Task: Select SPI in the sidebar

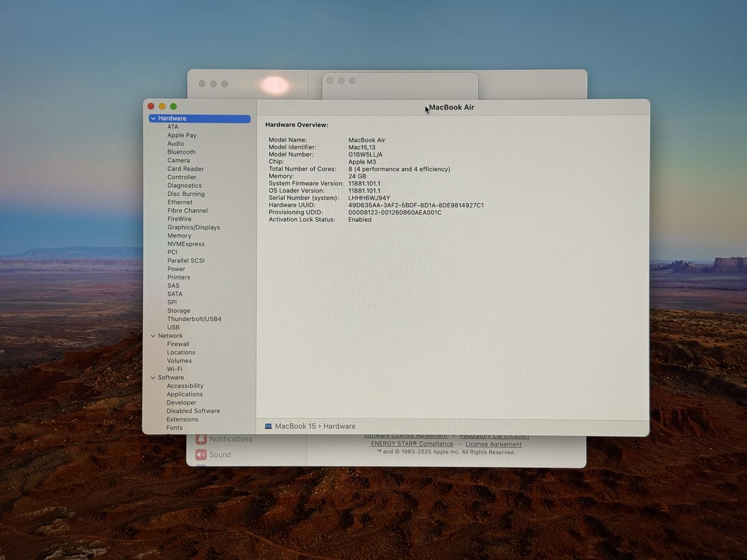Action: pos(172,302)
